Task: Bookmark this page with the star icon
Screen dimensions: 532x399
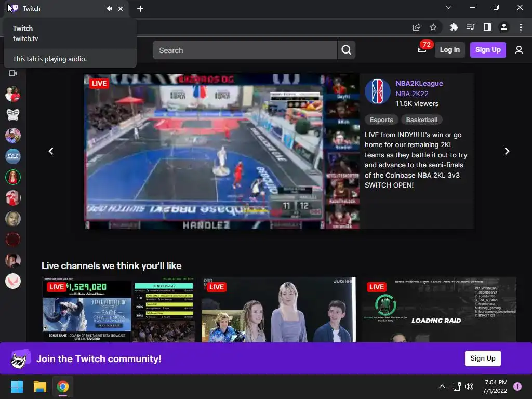Action: point(433,27)
